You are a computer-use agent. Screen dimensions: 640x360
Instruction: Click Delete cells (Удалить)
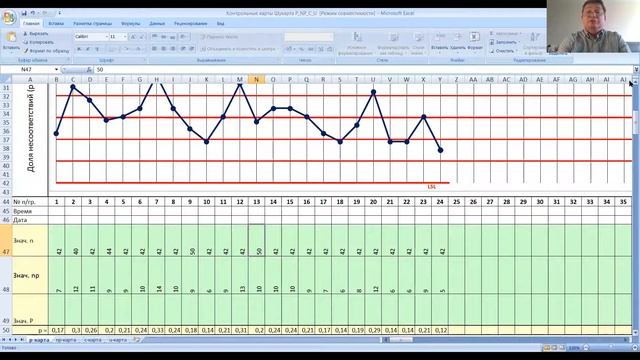(458, 42)
